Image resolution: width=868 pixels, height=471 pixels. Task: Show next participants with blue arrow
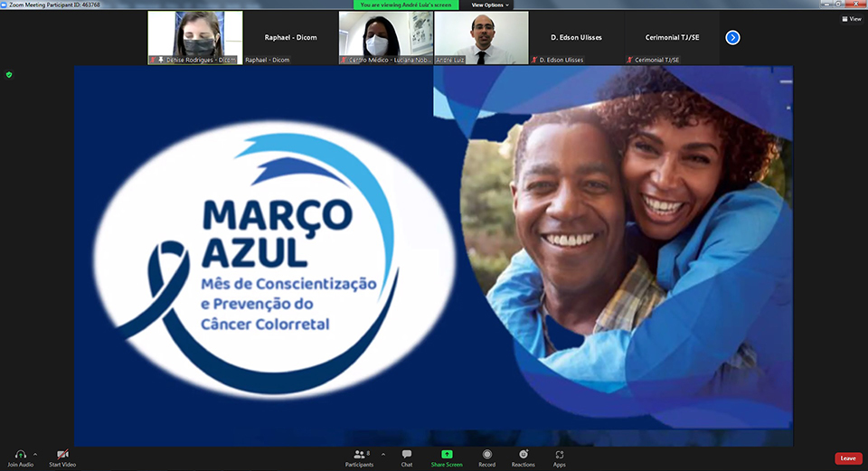(732, 37)
